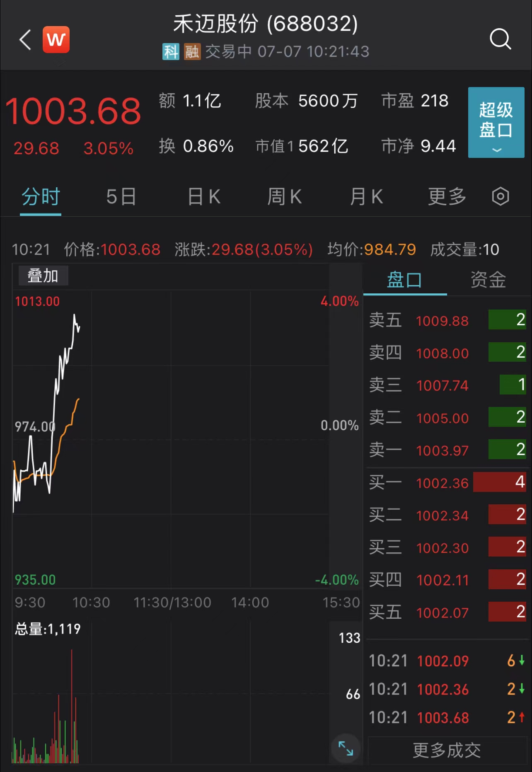Select the 周K chart tab
This screenshot has width=532, height=772.
click(x=284, y=196)
